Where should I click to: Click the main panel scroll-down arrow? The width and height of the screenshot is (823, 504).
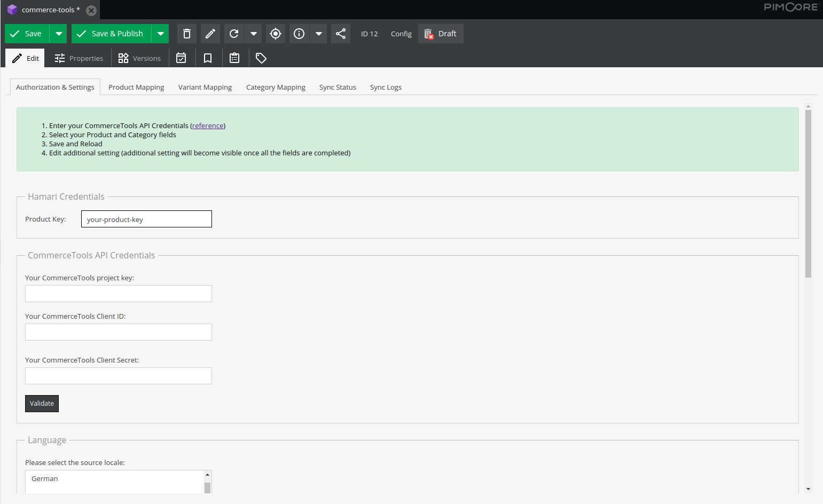point(808,489)
